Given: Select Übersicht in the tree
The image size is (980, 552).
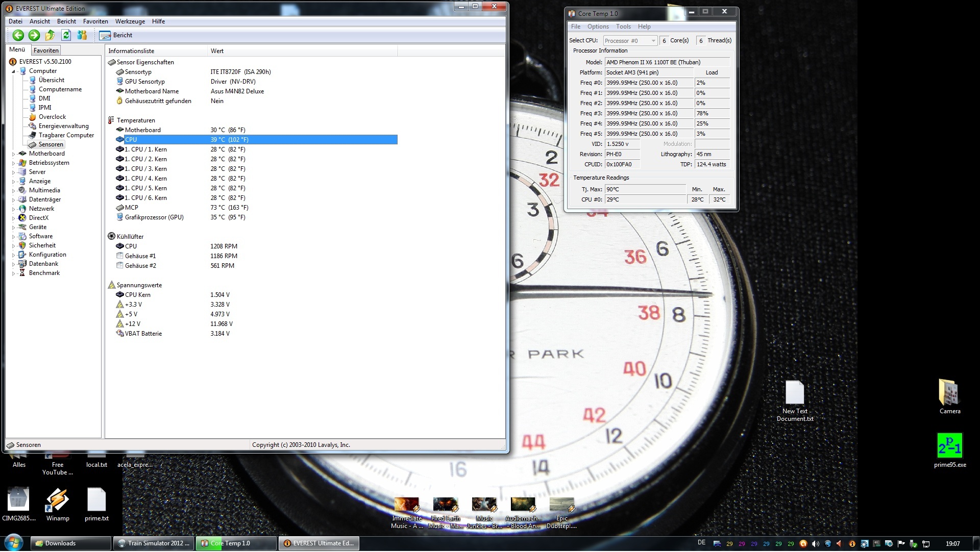Looking at the screenshot, I should pyautogui.click(x=52, y=80).
